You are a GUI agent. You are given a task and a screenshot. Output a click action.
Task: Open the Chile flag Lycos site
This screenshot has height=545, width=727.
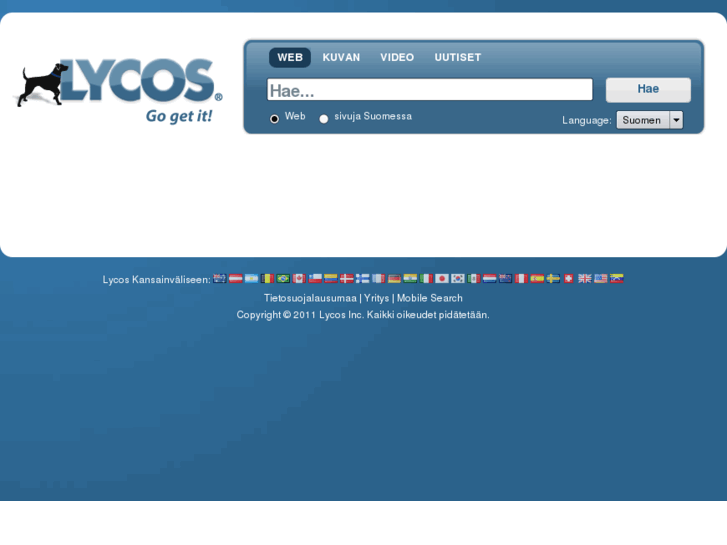click(315, 278)
